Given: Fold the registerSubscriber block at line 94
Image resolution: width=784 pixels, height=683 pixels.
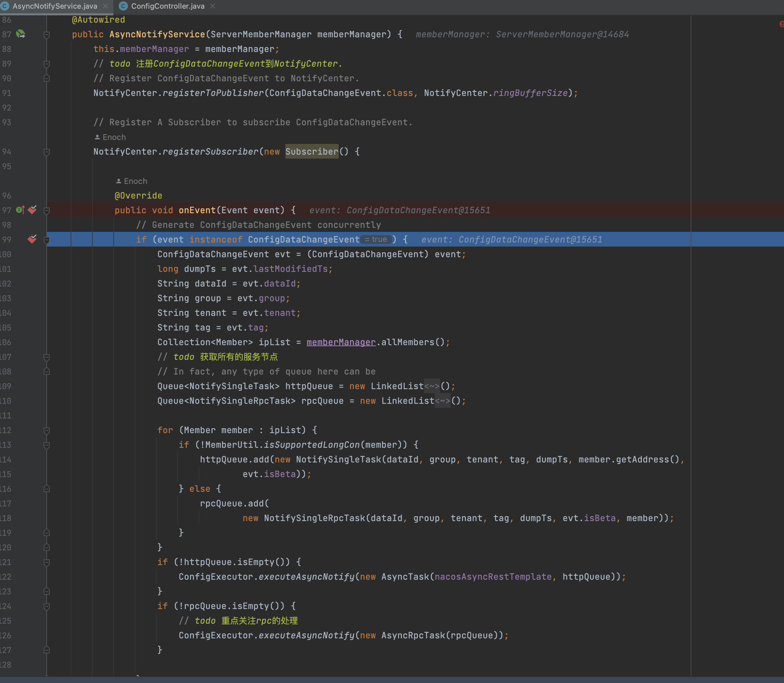Looking at the screenshot, I should [x=47, y=152].
